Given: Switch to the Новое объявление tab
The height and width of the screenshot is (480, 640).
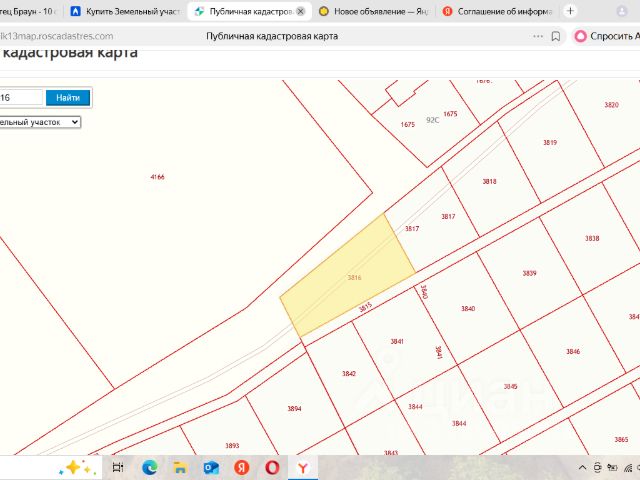Looking at the screenshot, I should point(374,11).
